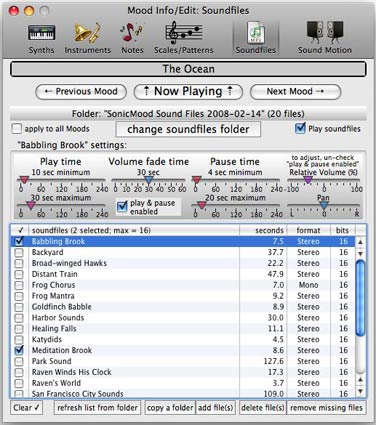Click the Volume fade time slider handle

149,180
